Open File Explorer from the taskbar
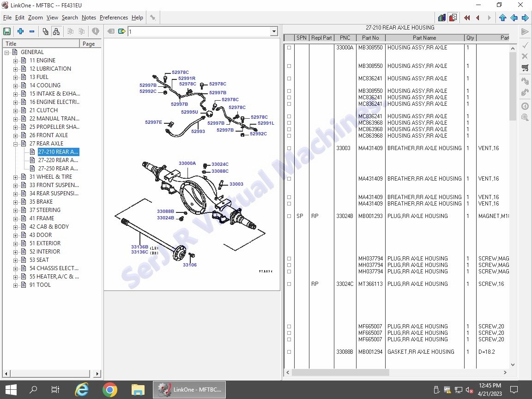Viewport: 532px width, 399px height. (138, 389)
